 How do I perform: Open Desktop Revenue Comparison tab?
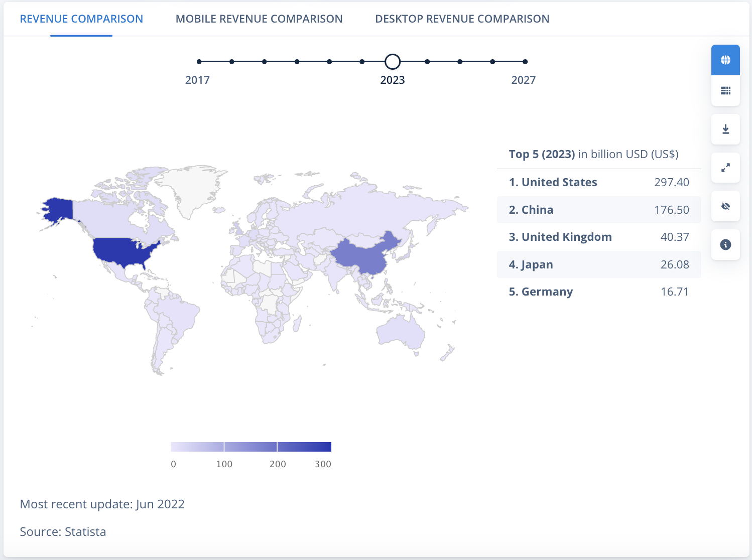pos(462,19)
